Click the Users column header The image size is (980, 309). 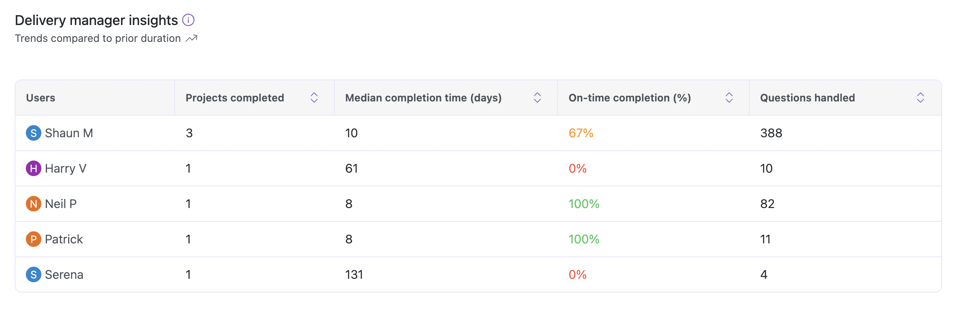[41, 98]
